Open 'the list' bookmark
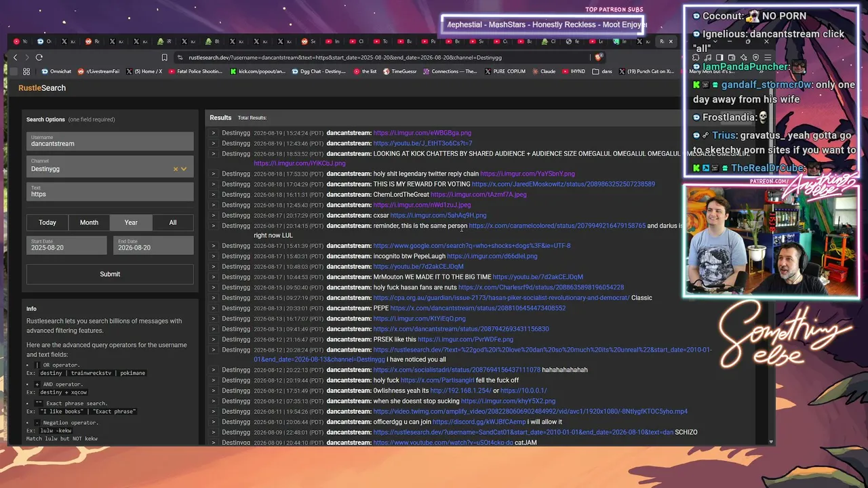Image resolution: width=868 pixels, height=488 pixels. click(365, 71)
